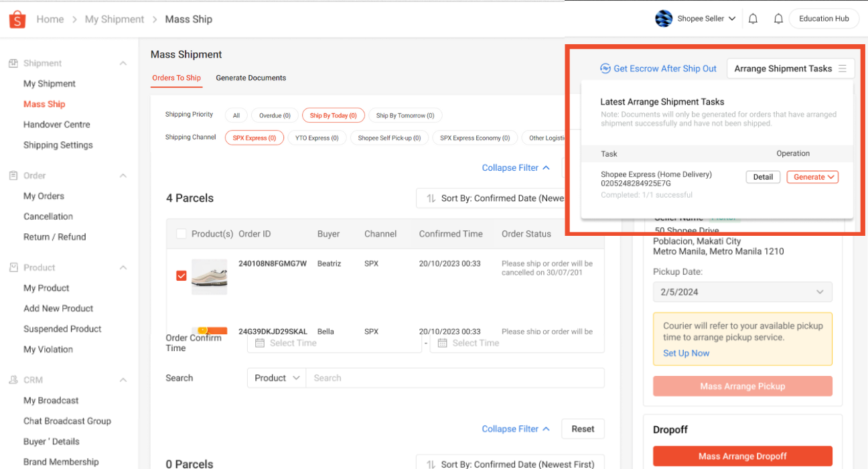The image size is (868, 469).
Task: Click the Shipment section icon in the sidebar
Action: pyautogui.click(x=15, y=62)
